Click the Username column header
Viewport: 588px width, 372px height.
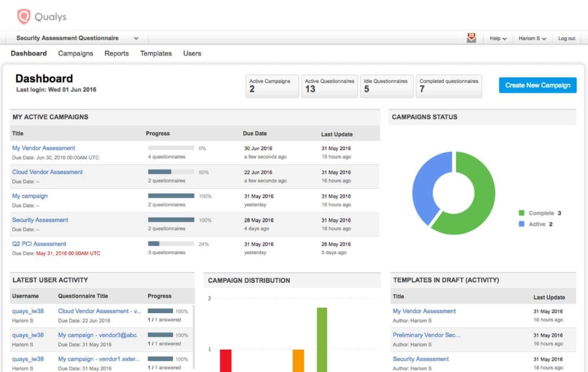(25, 296)
